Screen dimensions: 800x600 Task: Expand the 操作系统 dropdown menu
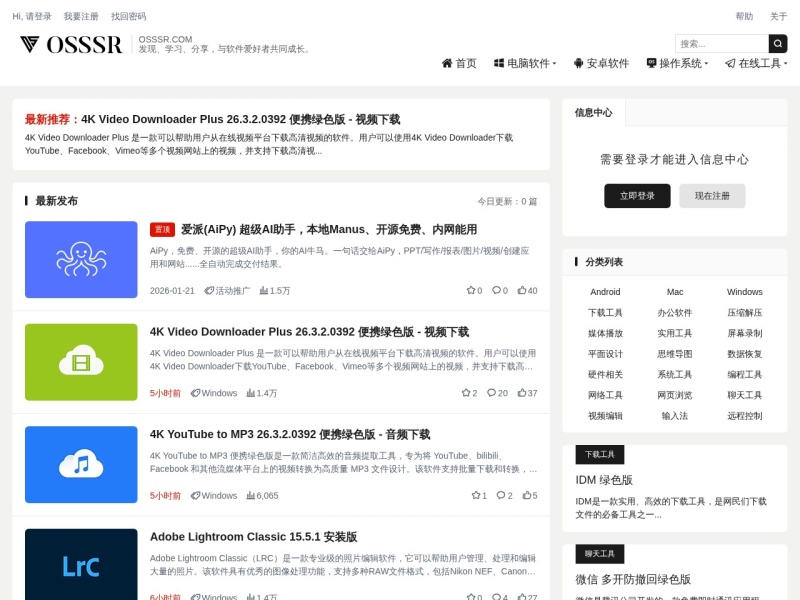[x=677, y=63]
